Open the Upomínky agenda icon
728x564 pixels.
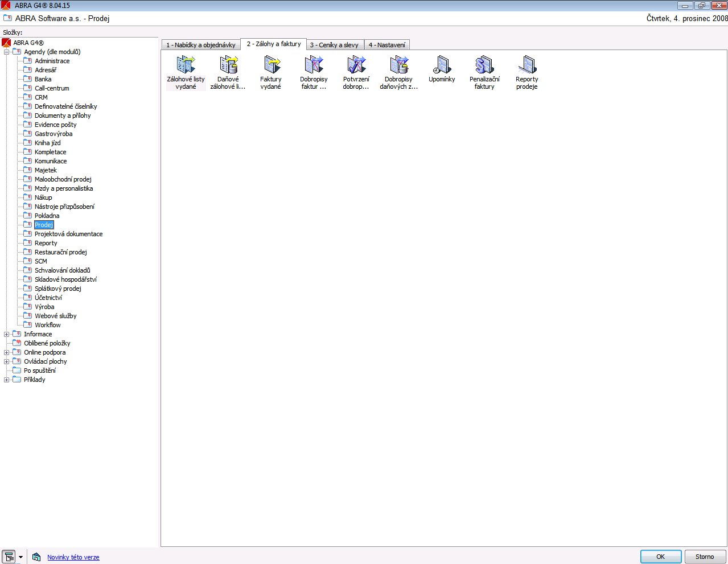442,65
